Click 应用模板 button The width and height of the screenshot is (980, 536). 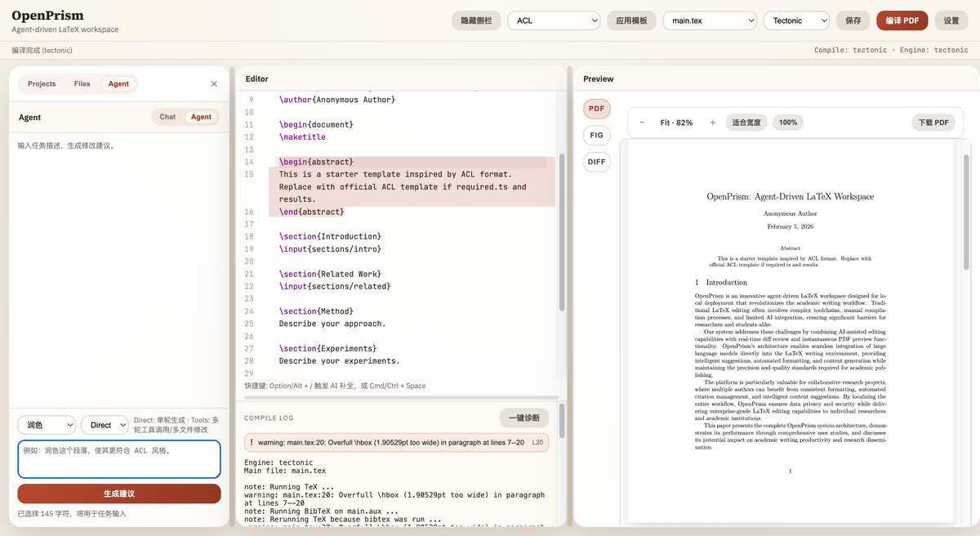click(x=631, y=20)
